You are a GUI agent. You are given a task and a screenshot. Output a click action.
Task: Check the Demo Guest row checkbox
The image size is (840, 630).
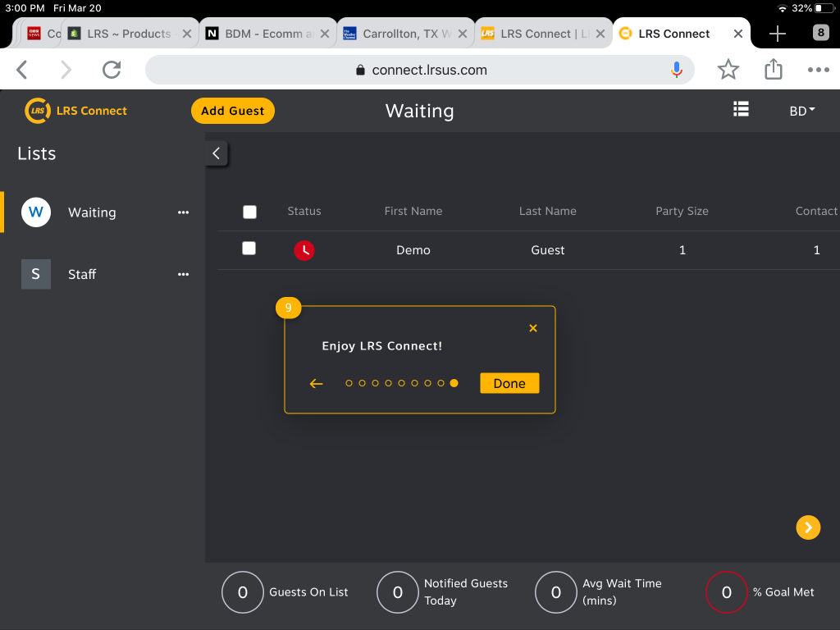pos(249,249)
